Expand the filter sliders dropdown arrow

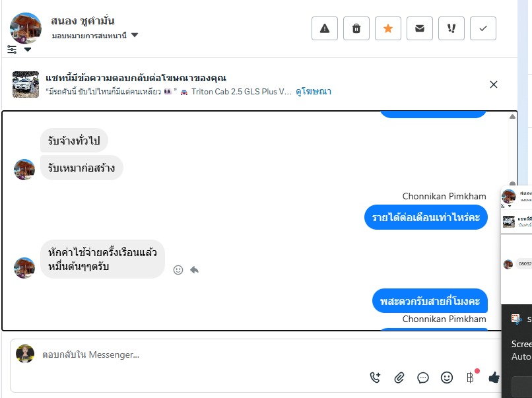coord(28,50)
